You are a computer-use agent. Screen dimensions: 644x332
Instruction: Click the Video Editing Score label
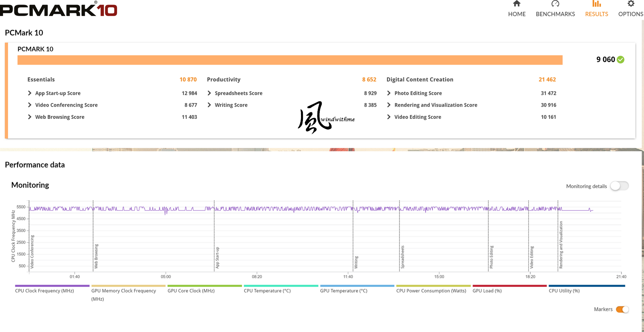[x=417, y=117]
